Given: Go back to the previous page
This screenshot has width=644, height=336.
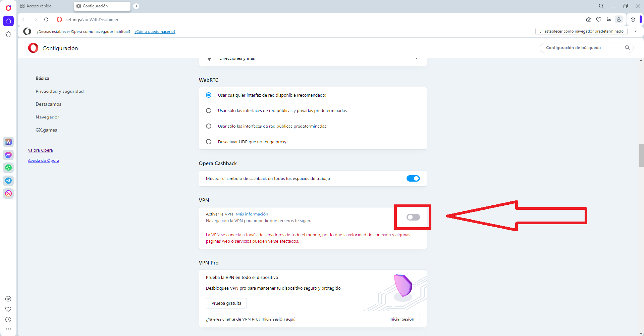Looking at the screenshot, I should (24, 19).
